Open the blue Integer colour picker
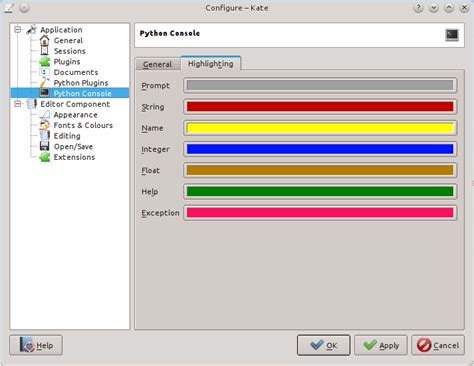Image resolution: width=474 pixels, height=366 pixels. click(320, 149)
